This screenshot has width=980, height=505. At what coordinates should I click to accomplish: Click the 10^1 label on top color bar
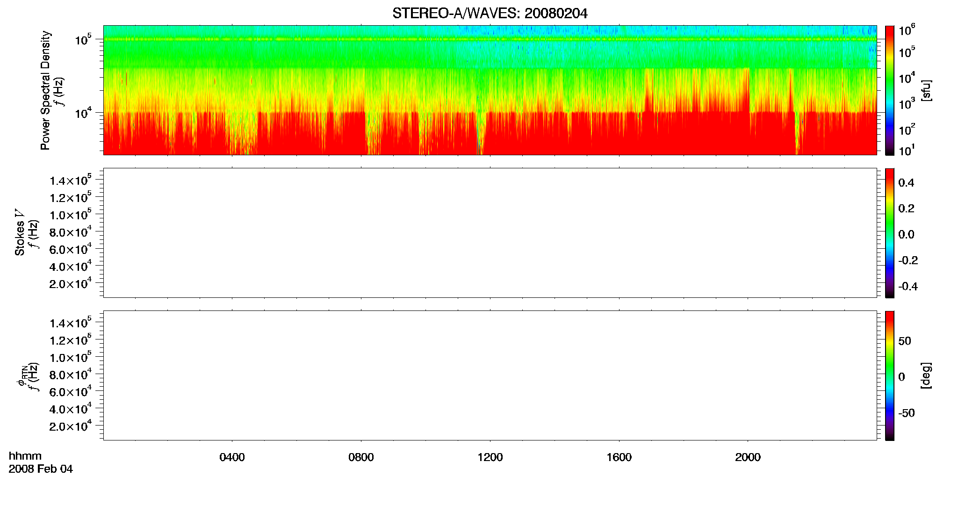pos(907,151)
